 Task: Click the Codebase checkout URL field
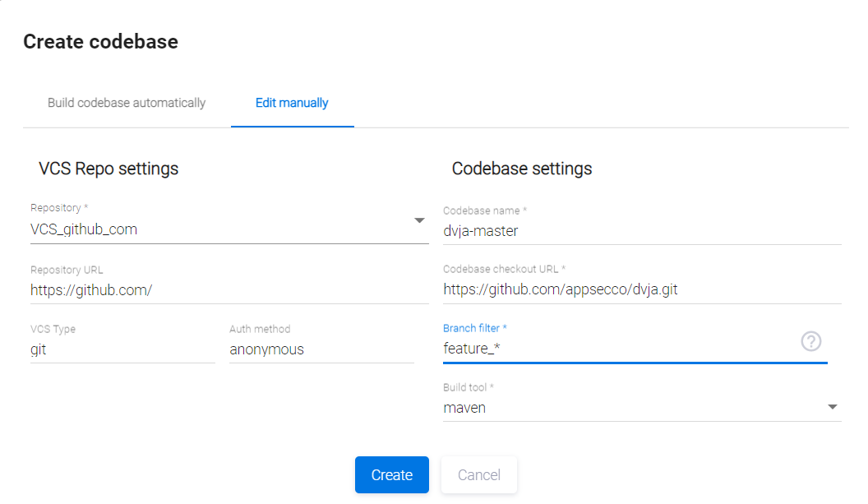click(641, 289)
